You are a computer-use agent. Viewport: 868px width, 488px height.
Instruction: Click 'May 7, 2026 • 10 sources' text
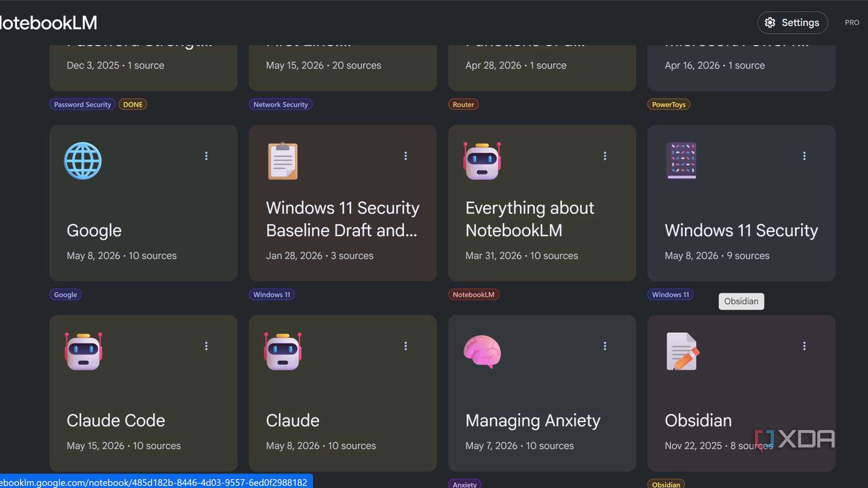(x=519, y=445)
